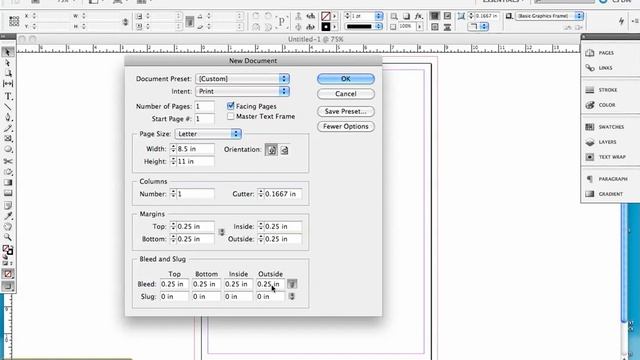Click the Inside margin field
640x360 pixels.
click(282, 227)
